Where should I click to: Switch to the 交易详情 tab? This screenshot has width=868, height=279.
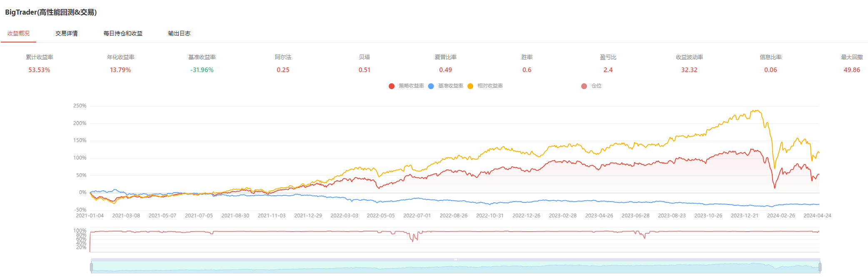67,33
